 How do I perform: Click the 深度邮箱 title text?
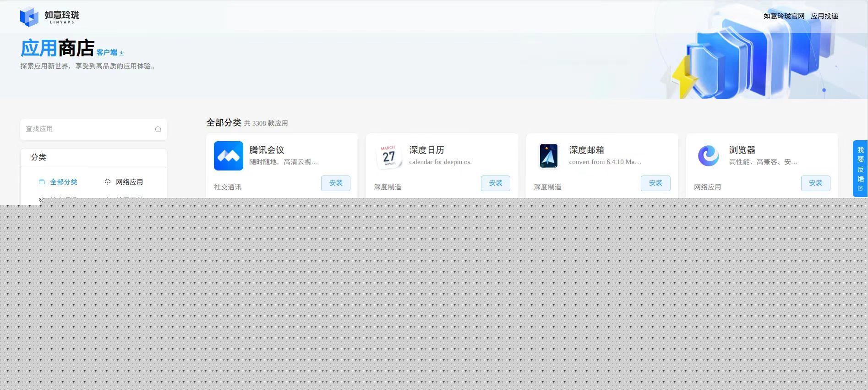(x=586, y=150)
